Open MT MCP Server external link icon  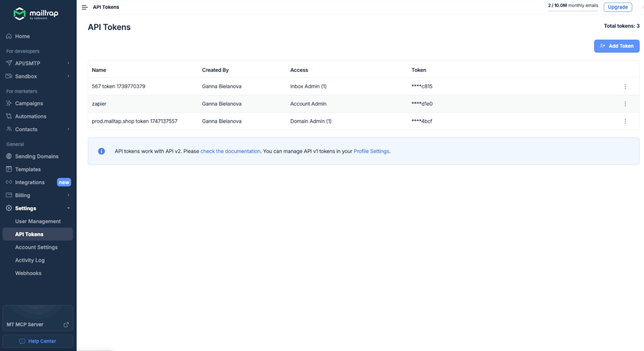point(66,324)
